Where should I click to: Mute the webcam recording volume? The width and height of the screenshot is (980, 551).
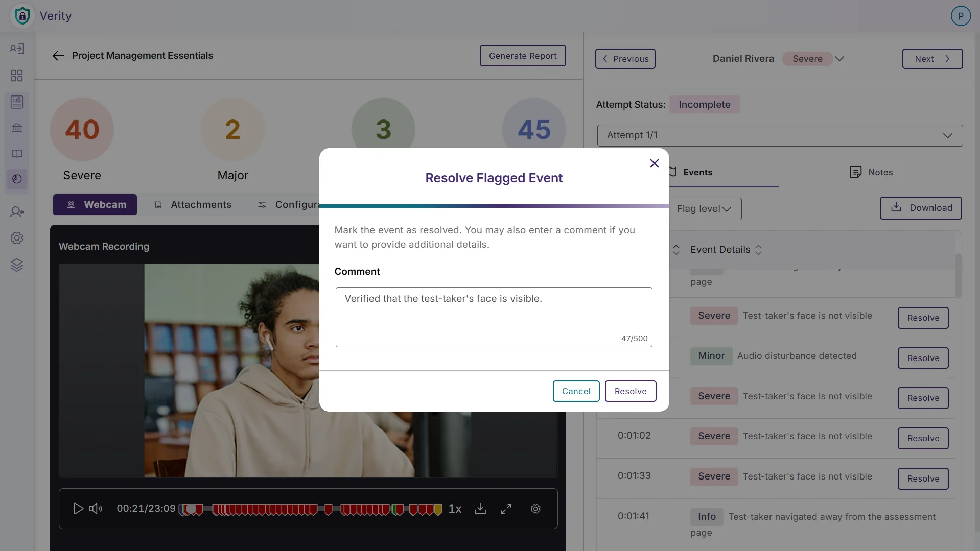click(x=96, y=509)
